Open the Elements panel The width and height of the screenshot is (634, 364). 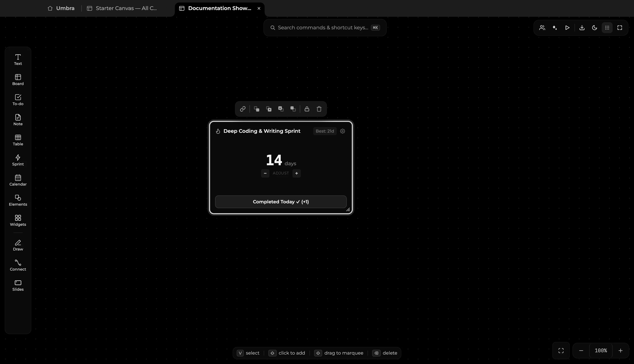[x=18, y=200]
